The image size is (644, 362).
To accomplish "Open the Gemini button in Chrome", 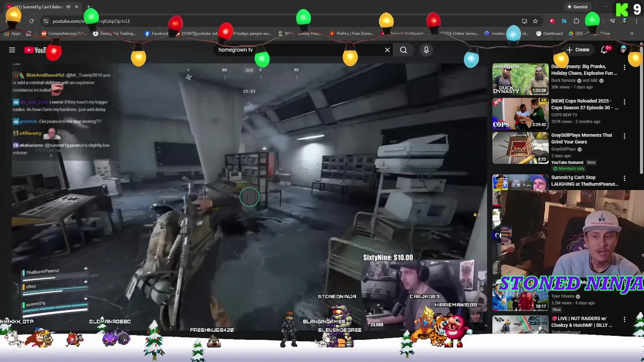I will (x=577, y=7).
